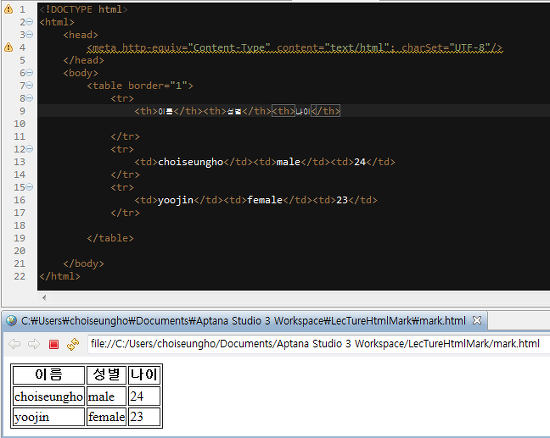This screenshot has height=438, width=550.
Task: Refresh the browser preview page
Action: click(73, 344)
